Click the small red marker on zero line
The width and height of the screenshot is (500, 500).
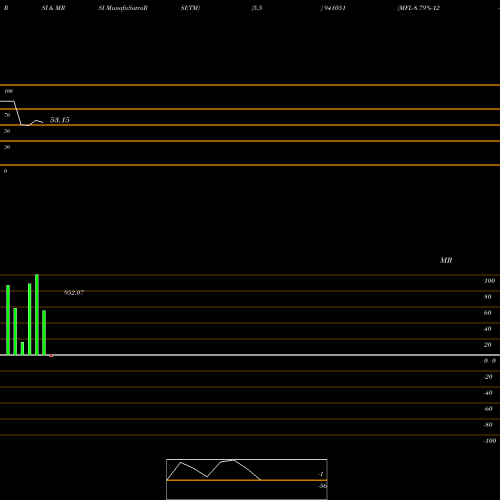click(51, 356)
